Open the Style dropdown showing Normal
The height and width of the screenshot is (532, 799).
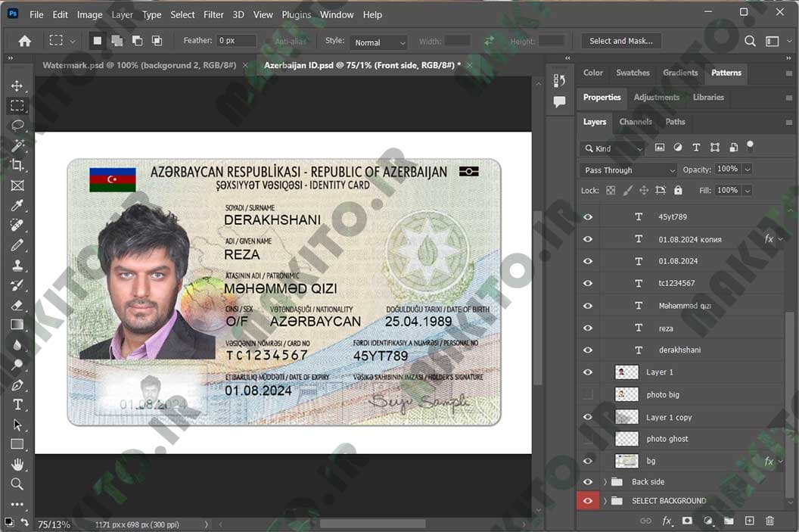(378, 42)
